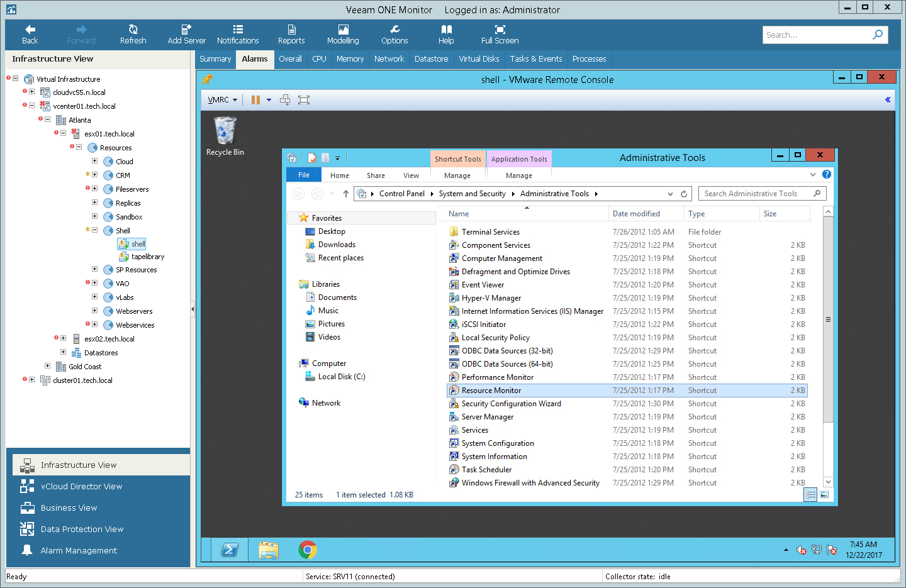
Task: Expand the CRM resource pool
Action: coord(94,175)
